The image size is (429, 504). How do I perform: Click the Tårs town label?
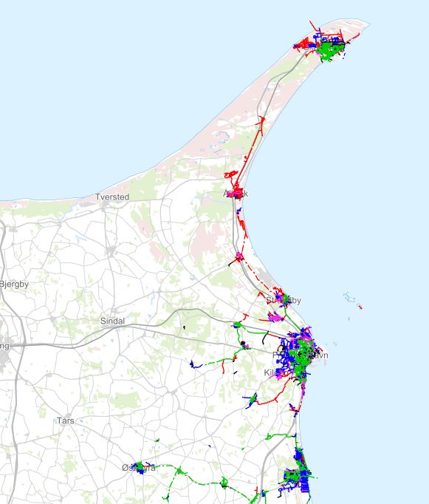[66, 420]
